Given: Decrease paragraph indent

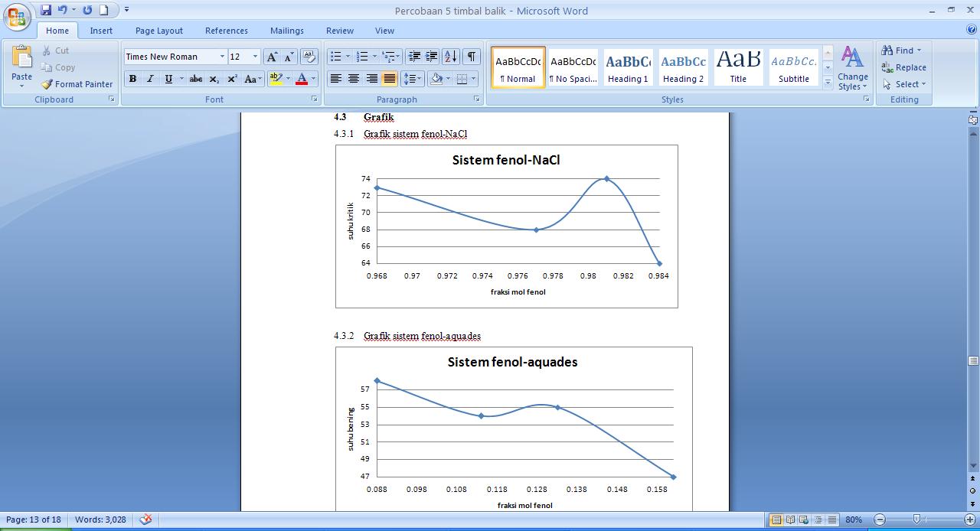Looking at the screenshot, I should [x=414, y=57].
